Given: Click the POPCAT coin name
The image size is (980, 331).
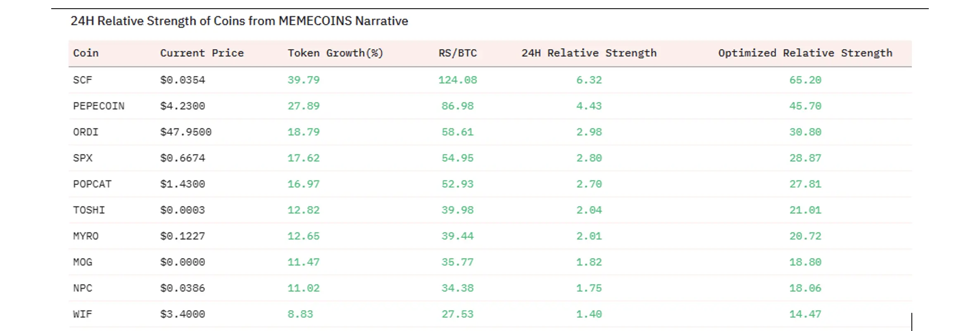Looking at the screenshot, I should tap(92, 184).
